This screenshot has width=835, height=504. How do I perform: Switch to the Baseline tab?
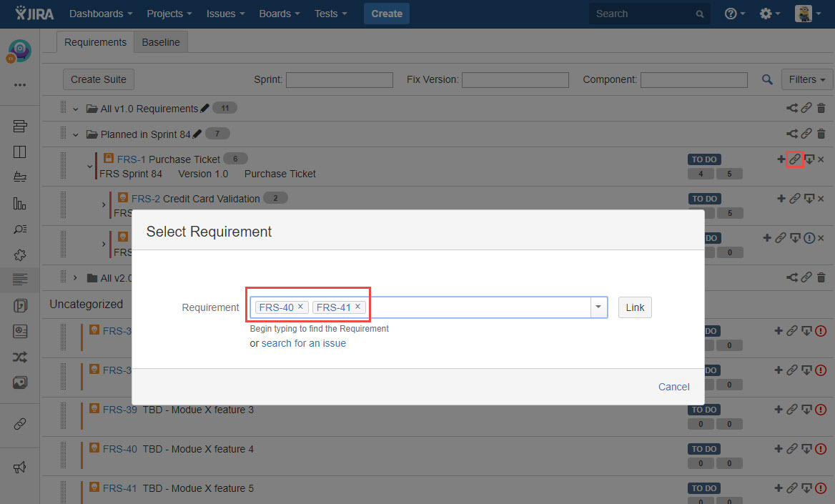pyautogui.click(x=161, y=42)
